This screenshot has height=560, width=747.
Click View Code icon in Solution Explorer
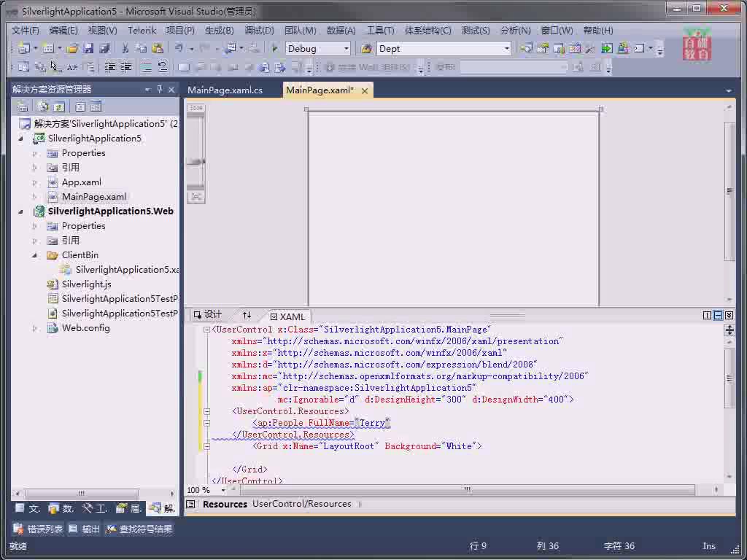point(80,106)
